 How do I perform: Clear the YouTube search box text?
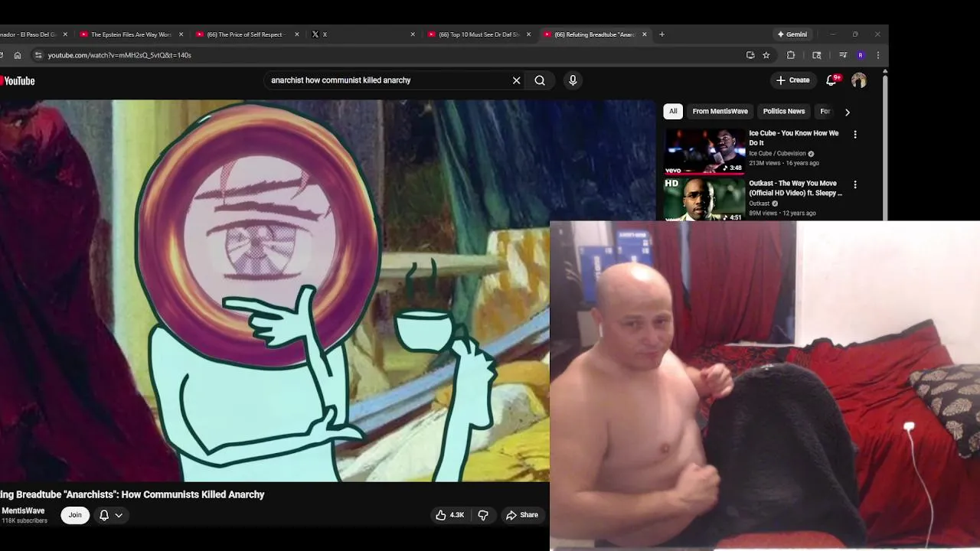516,80
